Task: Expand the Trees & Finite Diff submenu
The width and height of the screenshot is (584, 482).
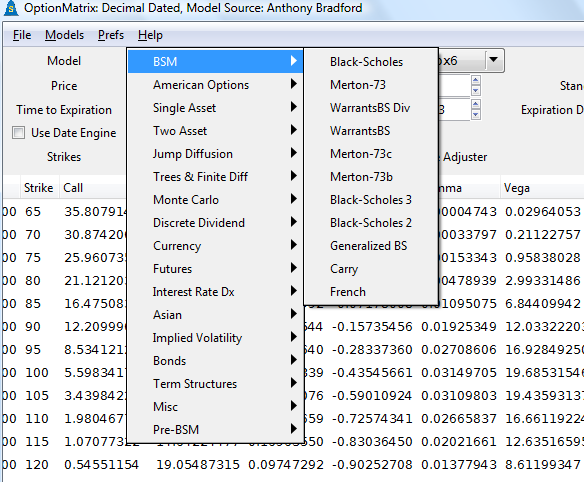Action: [x=215, y=177]
